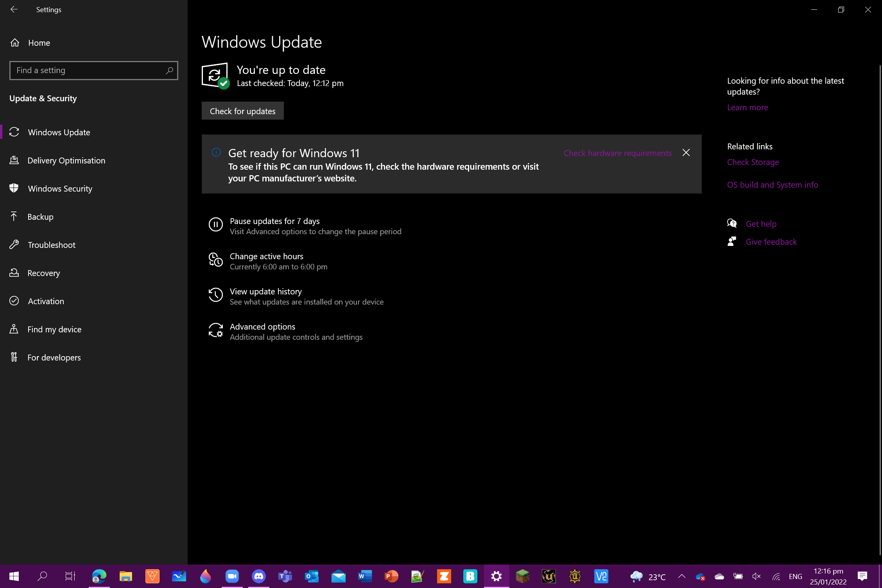
Task: Open the Check Storage link
Action: coord(753,162)
